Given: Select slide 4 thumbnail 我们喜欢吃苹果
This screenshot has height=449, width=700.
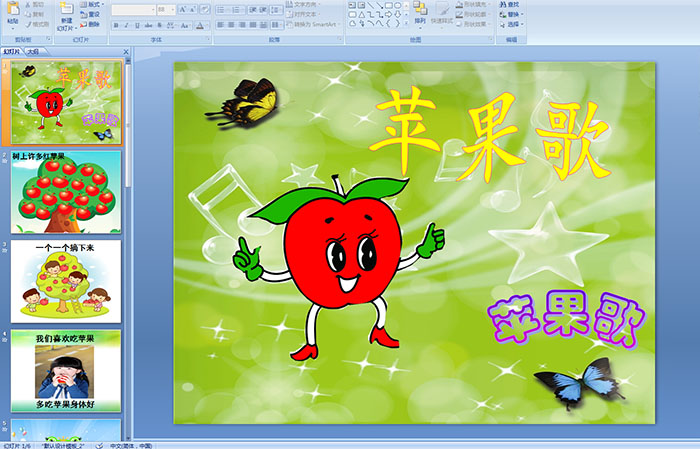Looking at the screenshot, I should point(66,370).
